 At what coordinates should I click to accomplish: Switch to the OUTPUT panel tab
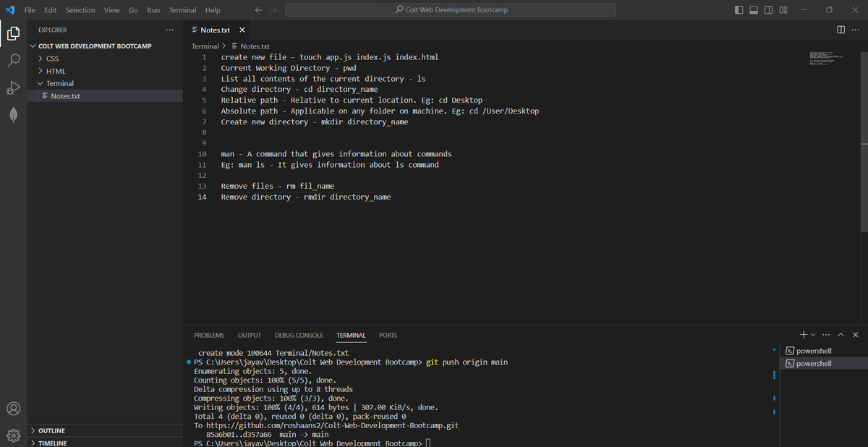[x=250, y=336]
